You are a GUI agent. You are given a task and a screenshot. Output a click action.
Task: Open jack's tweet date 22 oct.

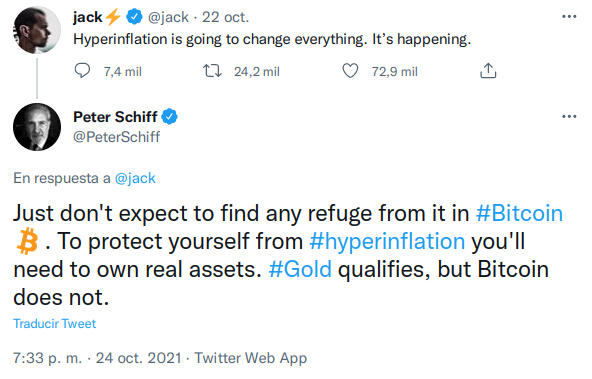225,17
